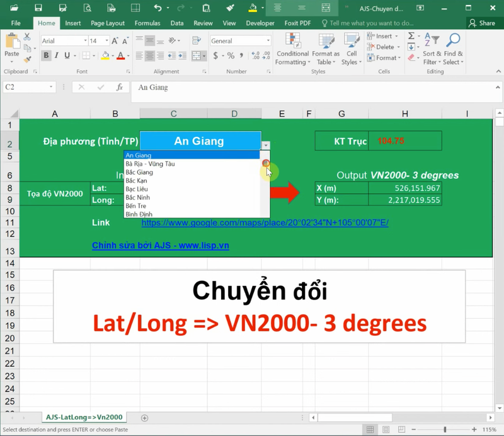Screen dimensions: 504x436
Task: Open Fill Color yellow bucket
Action: [x=105, y=55]
